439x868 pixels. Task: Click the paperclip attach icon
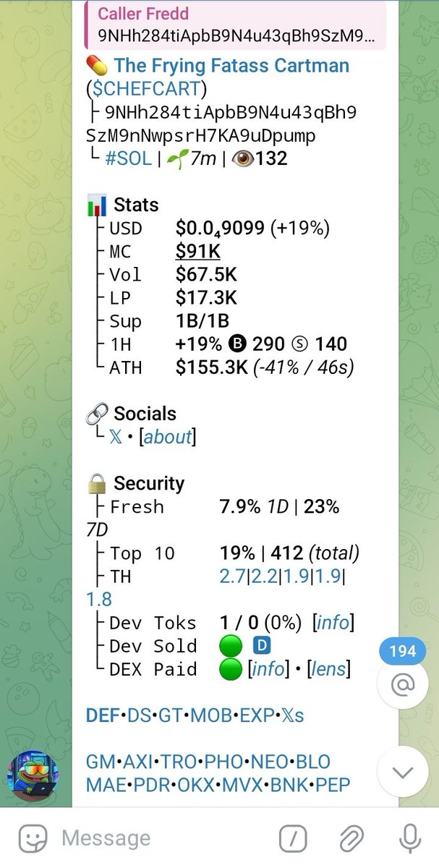coord(351,839)
